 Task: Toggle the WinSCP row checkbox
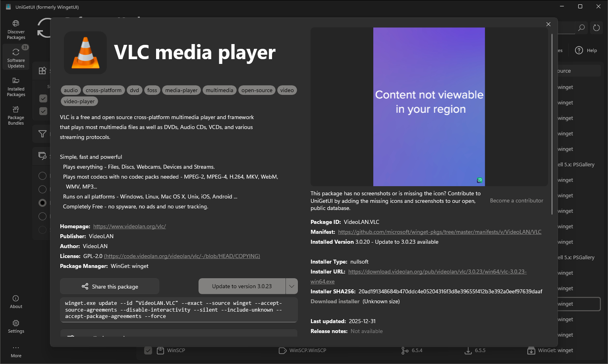pyautogui.click(x=148, y=351)
